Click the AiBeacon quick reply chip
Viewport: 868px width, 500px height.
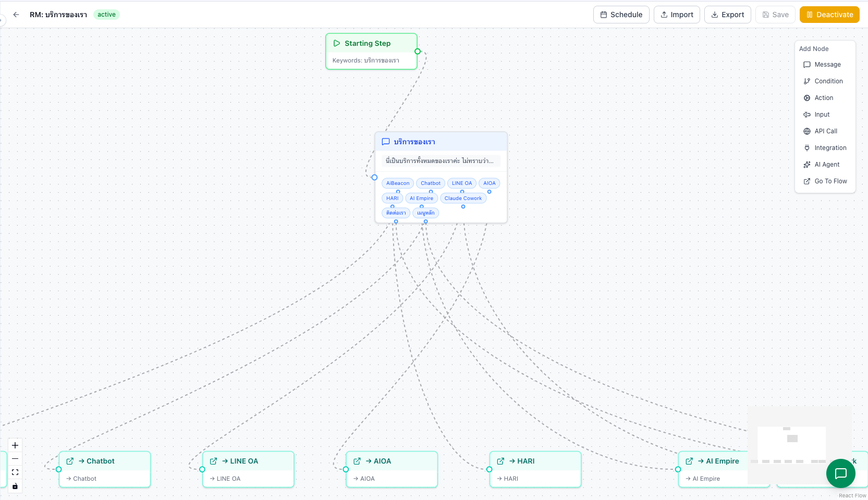397,183
